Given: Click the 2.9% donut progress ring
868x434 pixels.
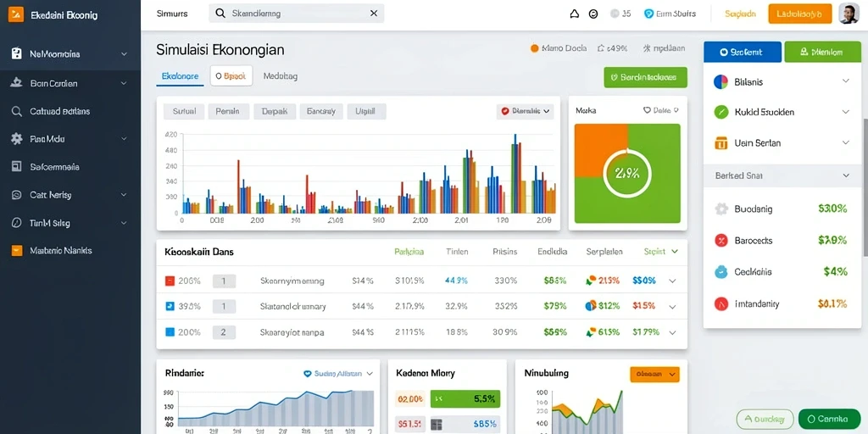Looking at the screenshot, I should point(626,173).
